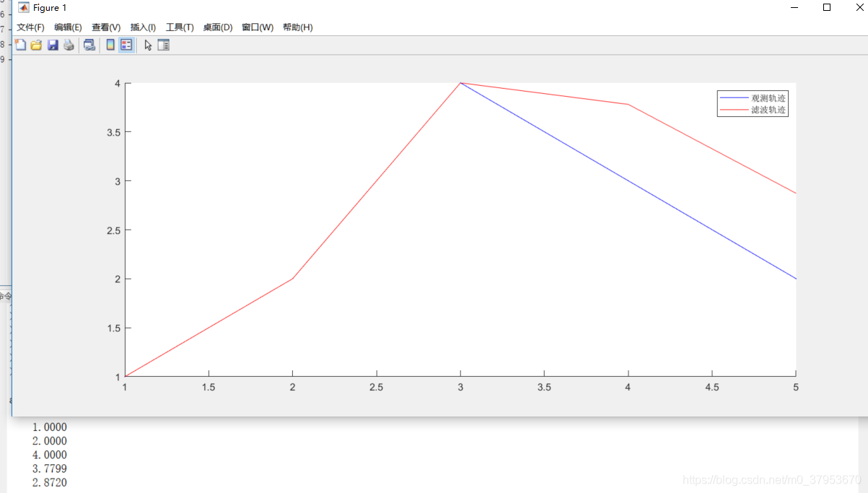Insert a colorbar using the toolbar icon
The width and height of the screenshot is (868, 493).
pyautogui.click(x=110, y=45)
